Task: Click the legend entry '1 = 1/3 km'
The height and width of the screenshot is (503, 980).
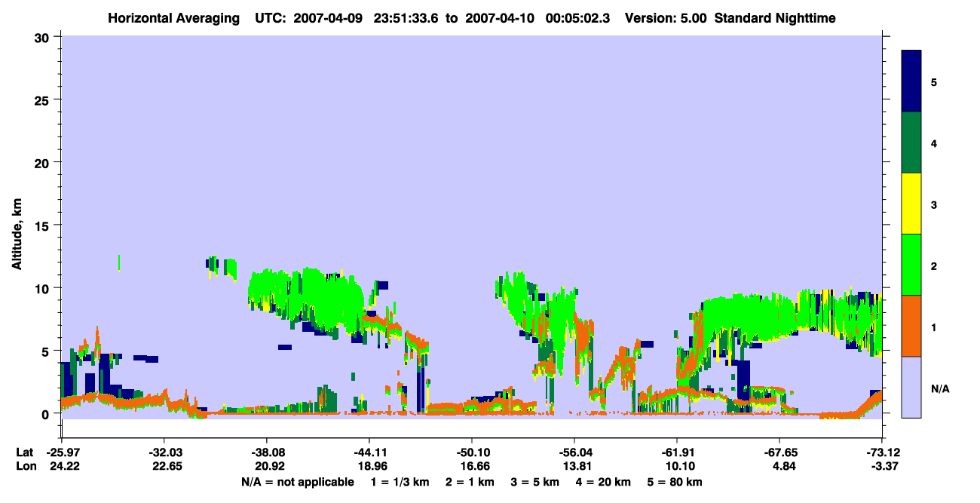Action: 400,482
